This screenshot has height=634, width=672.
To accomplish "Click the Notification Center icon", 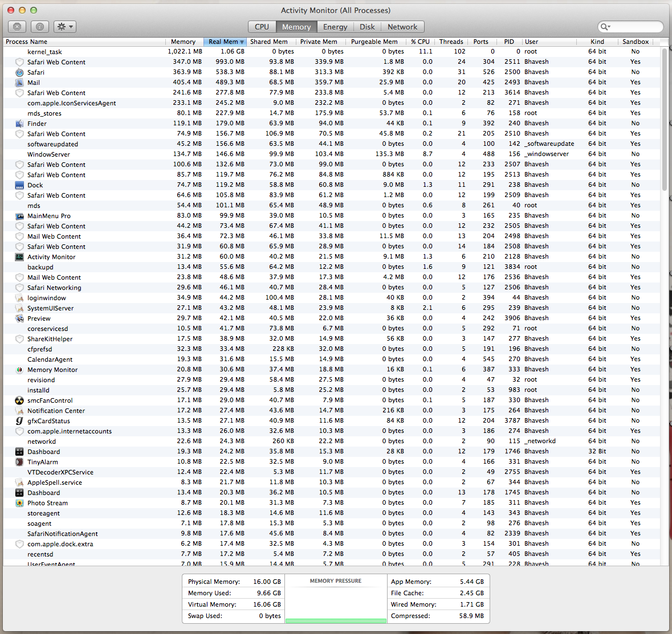I will pyautogui.click(x=19, y=411).
